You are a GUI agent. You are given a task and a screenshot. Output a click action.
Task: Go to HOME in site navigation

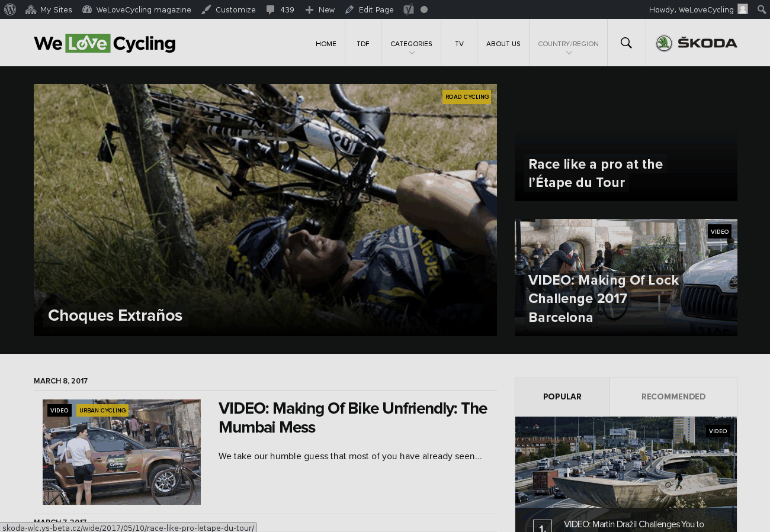[x=326, y=44]
